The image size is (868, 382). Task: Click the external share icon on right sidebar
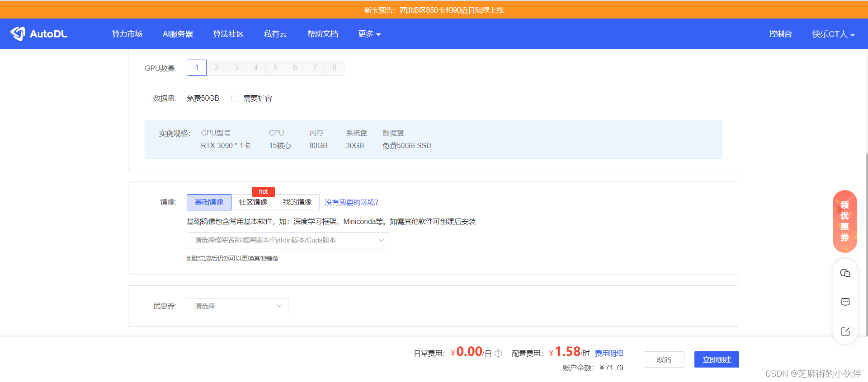(x=845, y=331)
